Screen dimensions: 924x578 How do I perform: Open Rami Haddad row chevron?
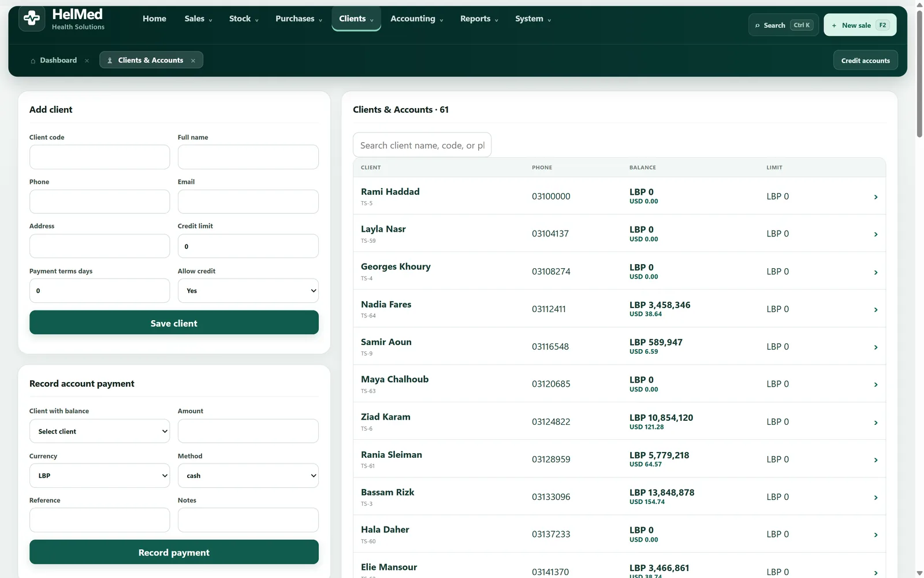875,197
